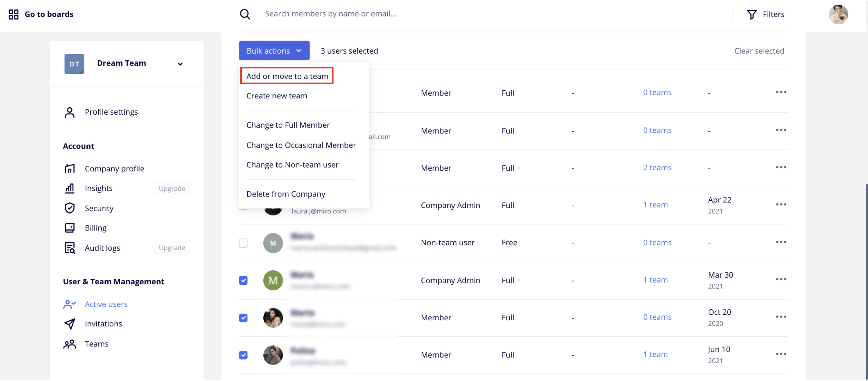Image resolution: width=868 pixels, height=381 pixels.
Task: Click the Go to boards grid icon
Action: [13, 14]
